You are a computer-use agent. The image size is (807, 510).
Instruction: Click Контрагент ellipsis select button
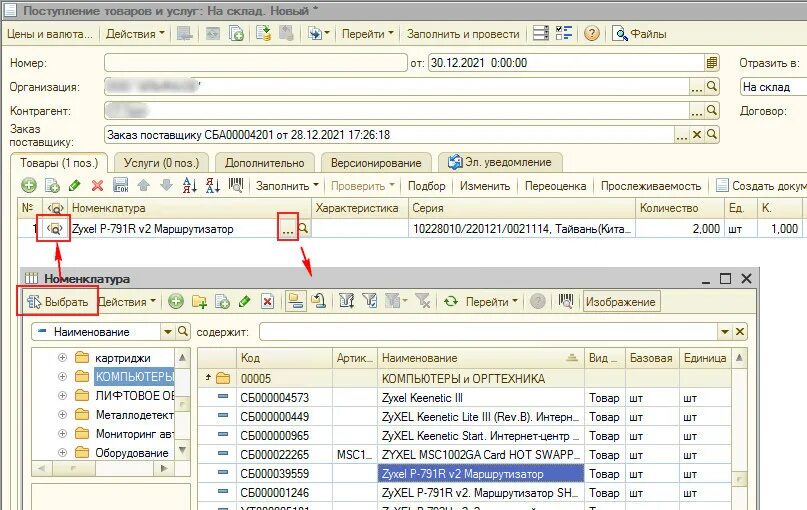(697, 111)
